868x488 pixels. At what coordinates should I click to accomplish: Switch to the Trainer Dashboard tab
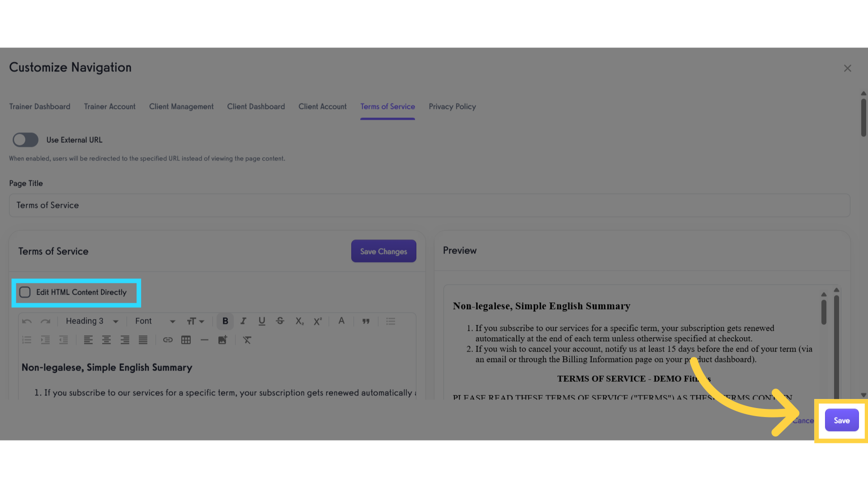point(40,107)
